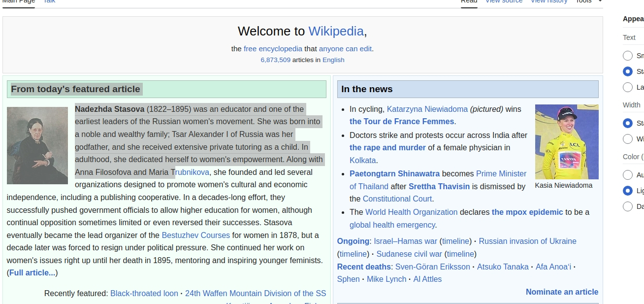Open the Wikipedia link in the welcome banner
This screenshot has width=644, height=304.
(336, 31)
